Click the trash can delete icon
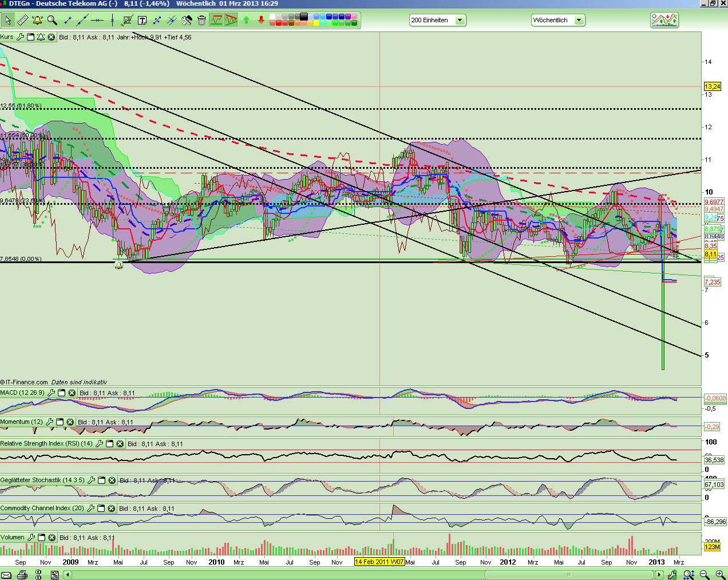 coord(201,21)
